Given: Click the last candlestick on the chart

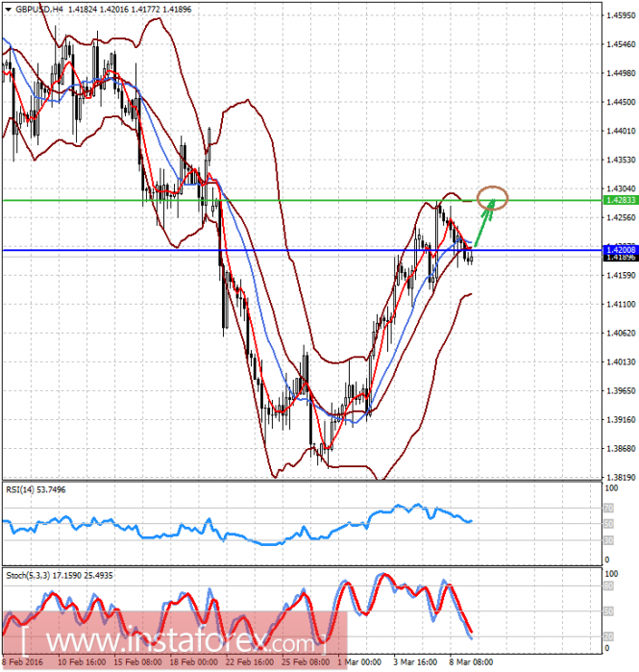Looking at the screenshot, I should (x=471, y=258).
